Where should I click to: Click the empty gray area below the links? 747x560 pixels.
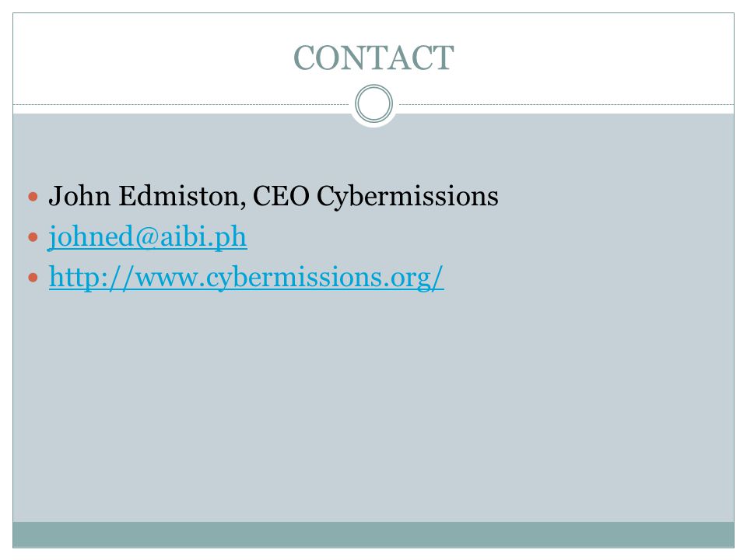point(373,404)
